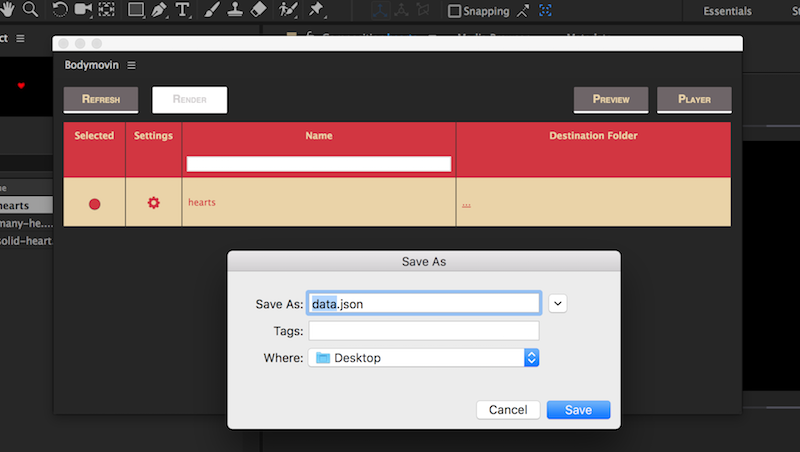Select the Eraser tool

[x=259, y=10]
